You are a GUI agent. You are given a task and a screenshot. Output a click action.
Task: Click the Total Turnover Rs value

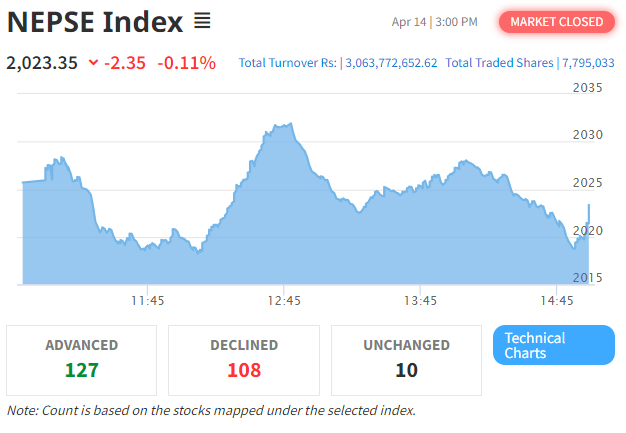pyautogui.click(x=392, y=63)
